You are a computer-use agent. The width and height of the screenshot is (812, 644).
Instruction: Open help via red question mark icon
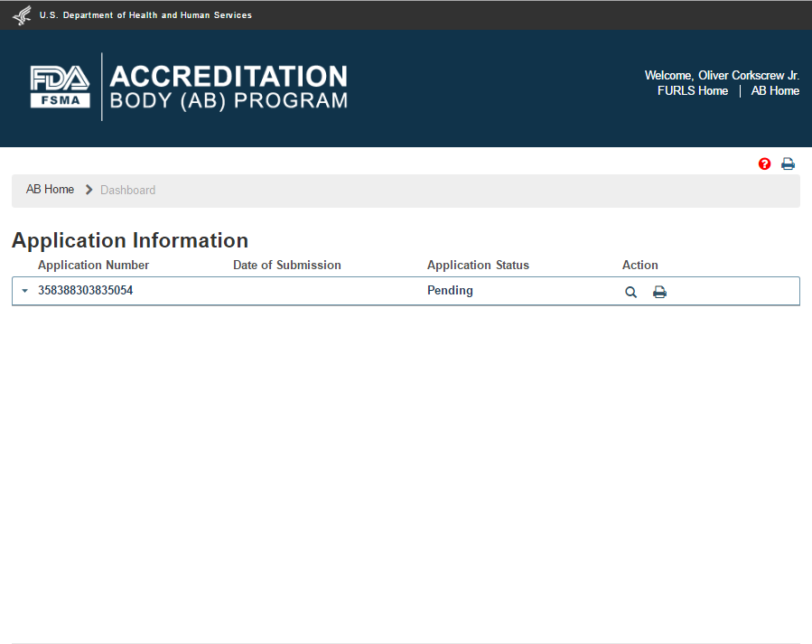(x=765, y=163)
